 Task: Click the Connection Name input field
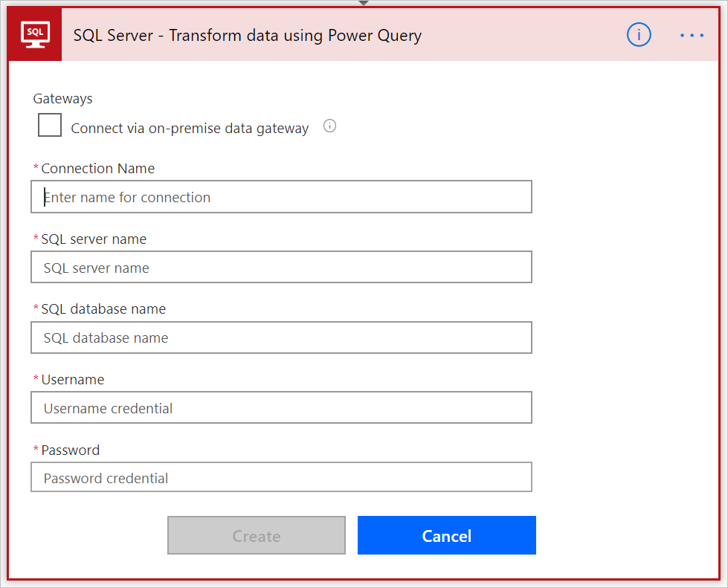point(281,197)
